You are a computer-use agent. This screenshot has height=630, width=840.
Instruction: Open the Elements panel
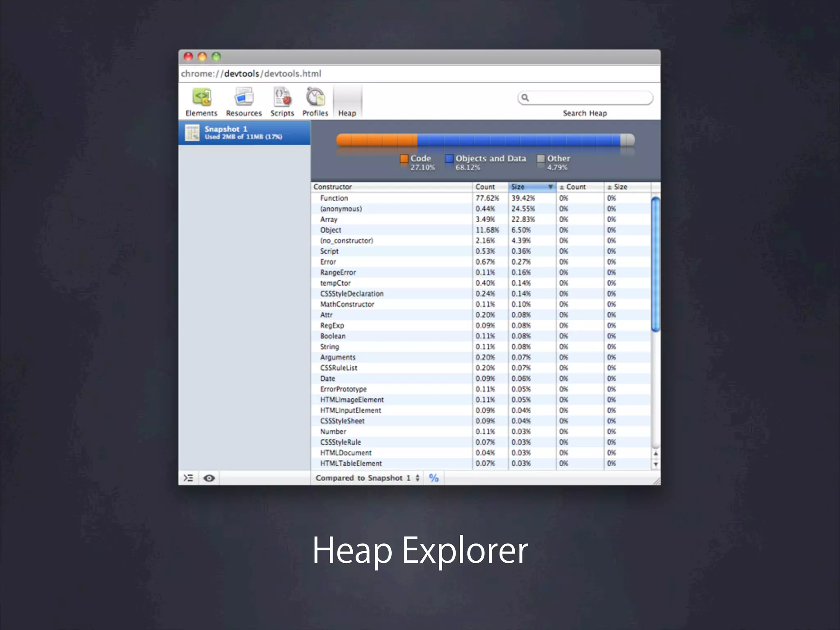[201, 102]
